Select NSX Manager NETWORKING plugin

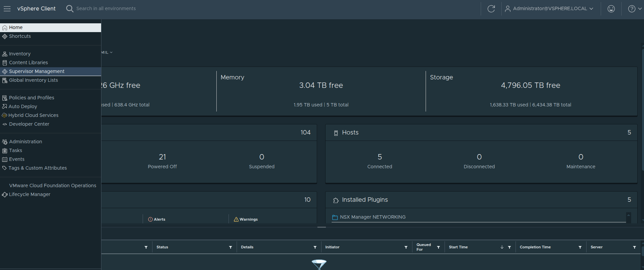[x=373, y=217]
